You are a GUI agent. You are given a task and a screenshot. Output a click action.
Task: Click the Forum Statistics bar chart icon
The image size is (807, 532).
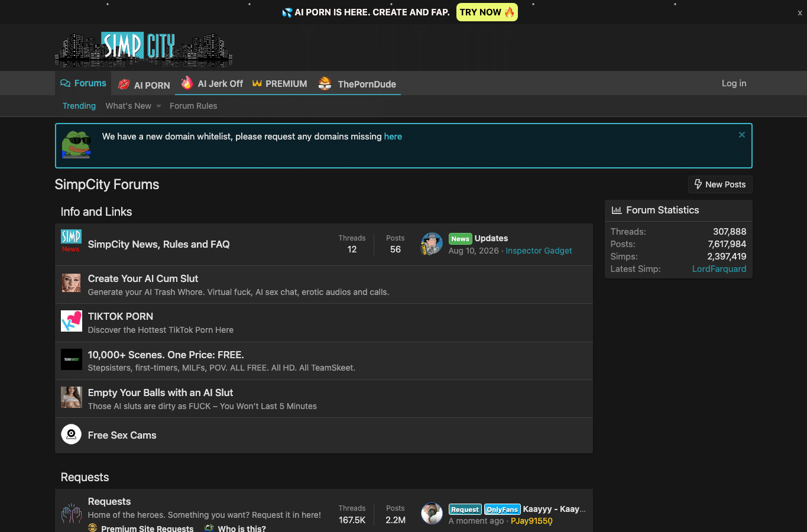coord(617,210)
